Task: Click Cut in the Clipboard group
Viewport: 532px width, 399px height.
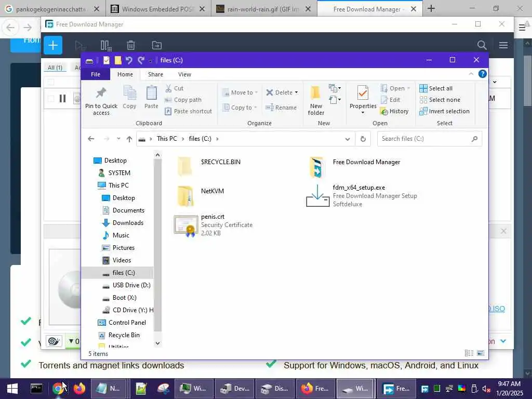Action: 175,88
